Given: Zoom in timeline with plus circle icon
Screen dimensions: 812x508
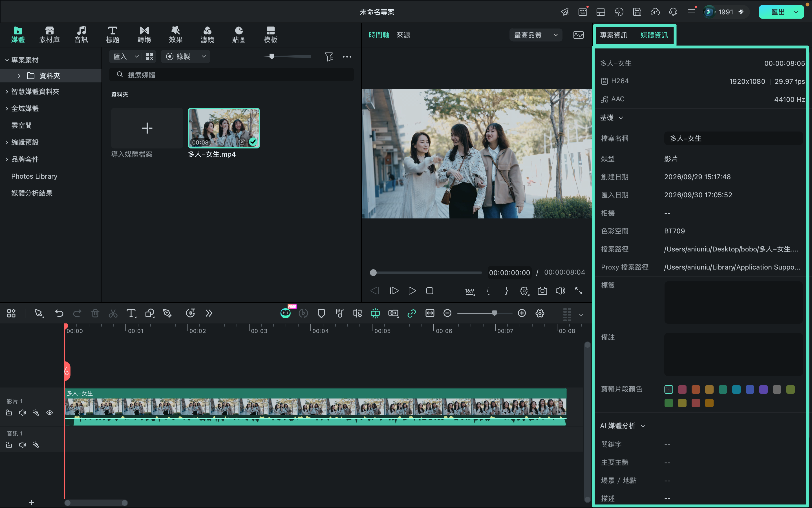Looking at the screenshot, I should click(x=522, y=313).
